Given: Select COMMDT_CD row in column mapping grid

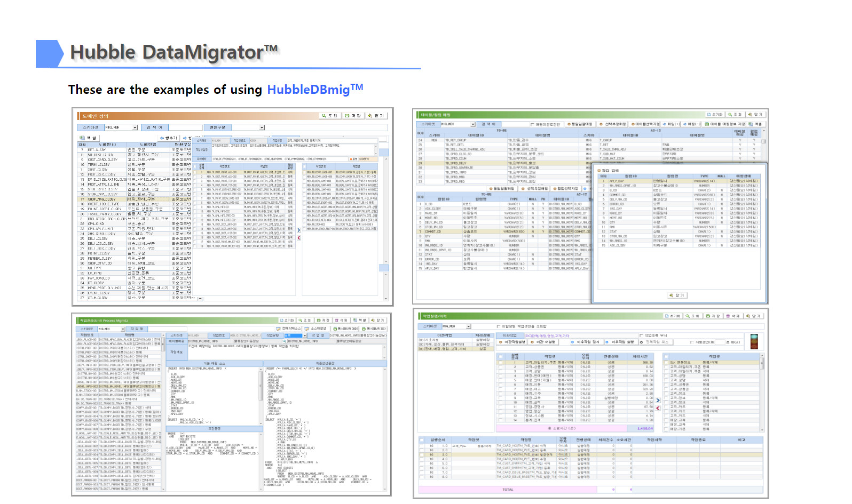Looking at the screenshot, I should (x=504, y=231).
